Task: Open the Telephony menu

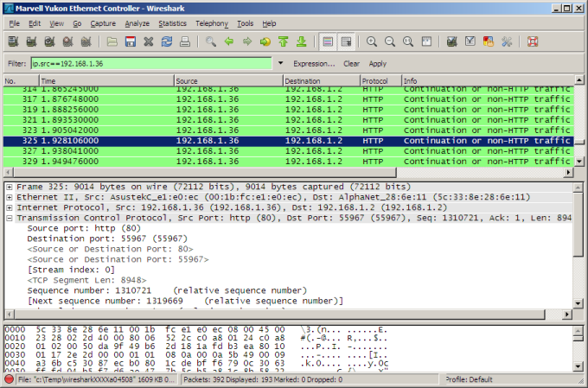Action: point(212,23)
